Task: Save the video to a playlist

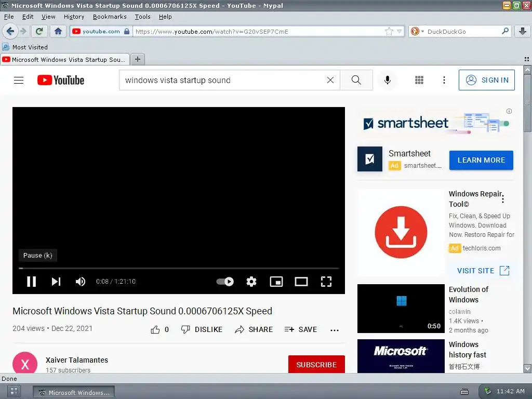Action: pyautogui.click(x=301, y=329)
